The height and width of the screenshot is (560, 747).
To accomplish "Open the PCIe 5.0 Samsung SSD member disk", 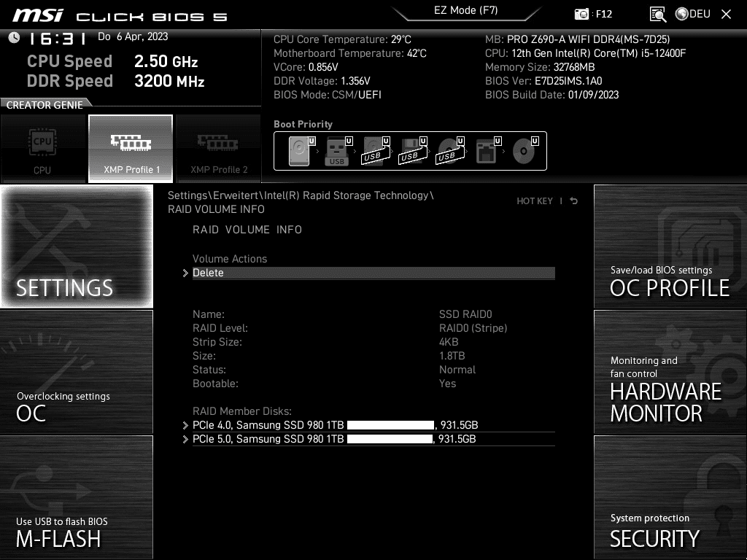I will (x=373, y=439).
